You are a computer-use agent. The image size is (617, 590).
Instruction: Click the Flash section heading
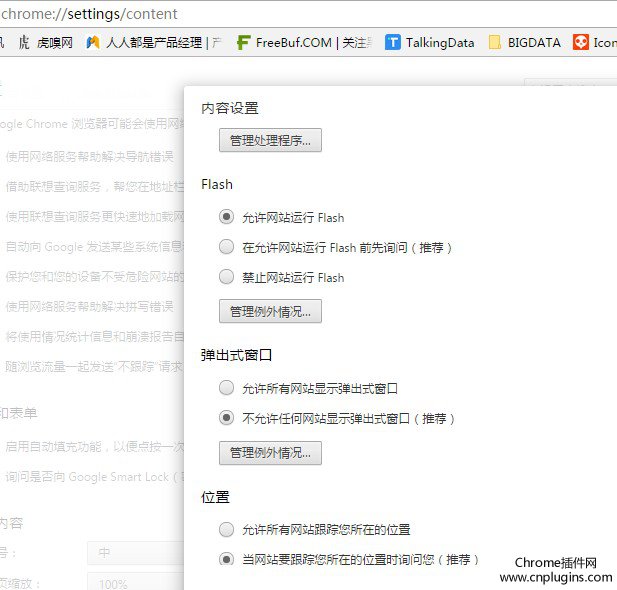[x=217, y=184]
